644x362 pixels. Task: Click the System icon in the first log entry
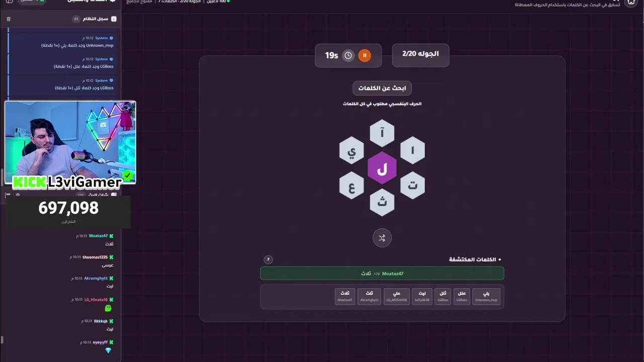[112, 38]
